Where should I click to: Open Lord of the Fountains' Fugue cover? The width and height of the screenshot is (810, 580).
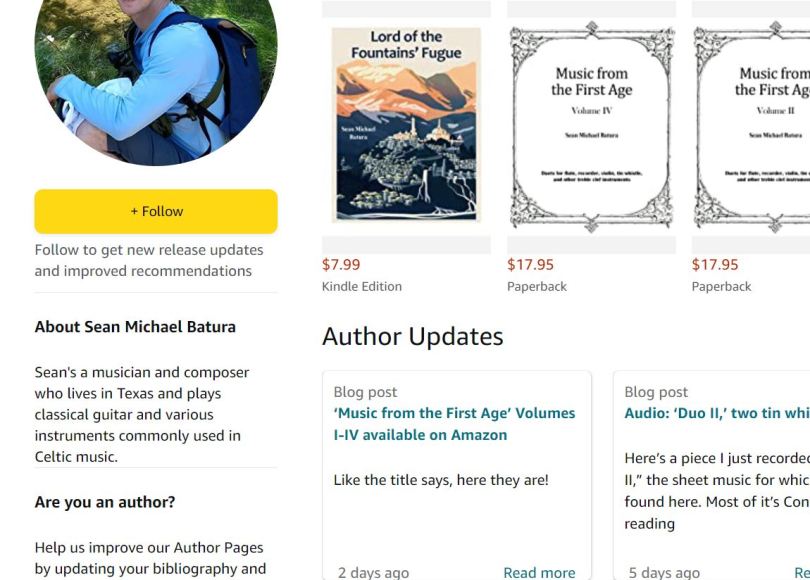tap(406, 125)
